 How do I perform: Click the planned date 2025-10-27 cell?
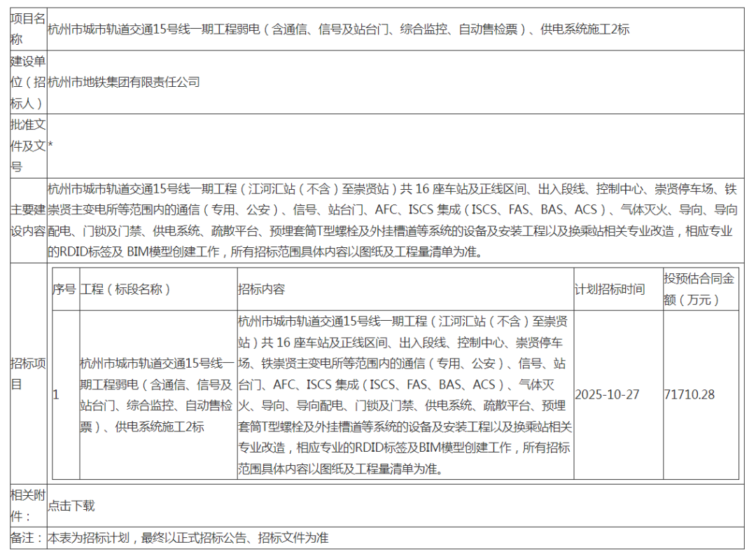coord(607,394)
